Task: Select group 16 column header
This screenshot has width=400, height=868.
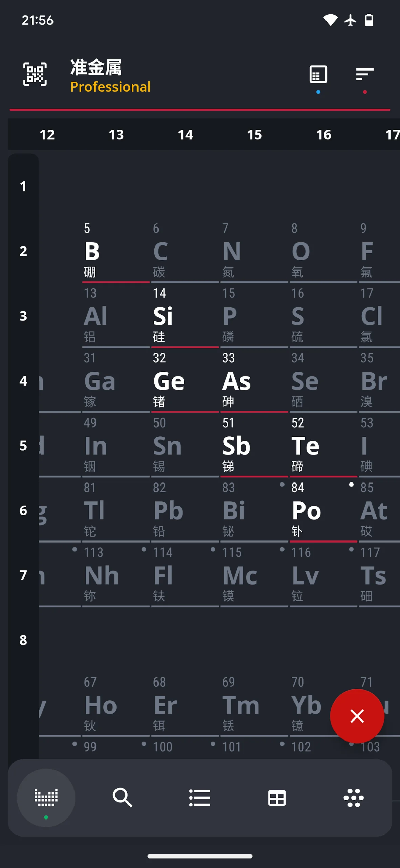Action: 323,135
